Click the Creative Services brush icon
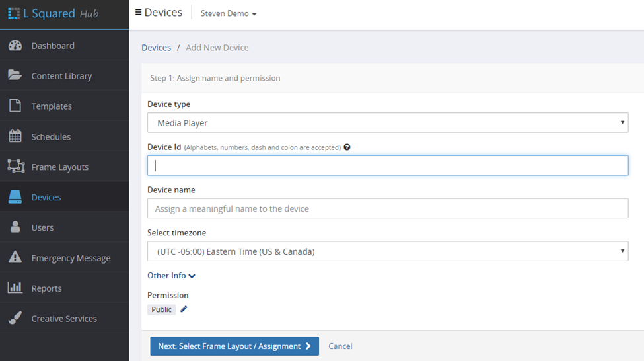644x361 pixels. point(15,318)
